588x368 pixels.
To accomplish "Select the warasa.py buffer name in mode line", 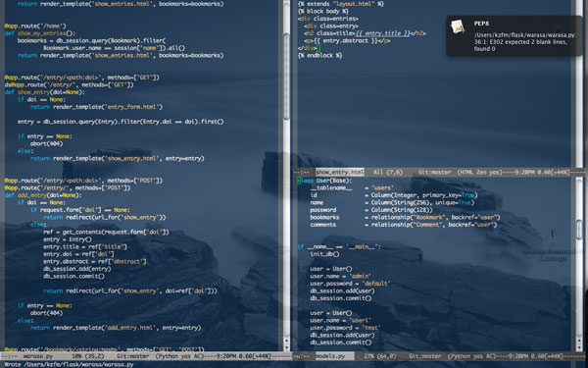I will [x=38, y=356].
